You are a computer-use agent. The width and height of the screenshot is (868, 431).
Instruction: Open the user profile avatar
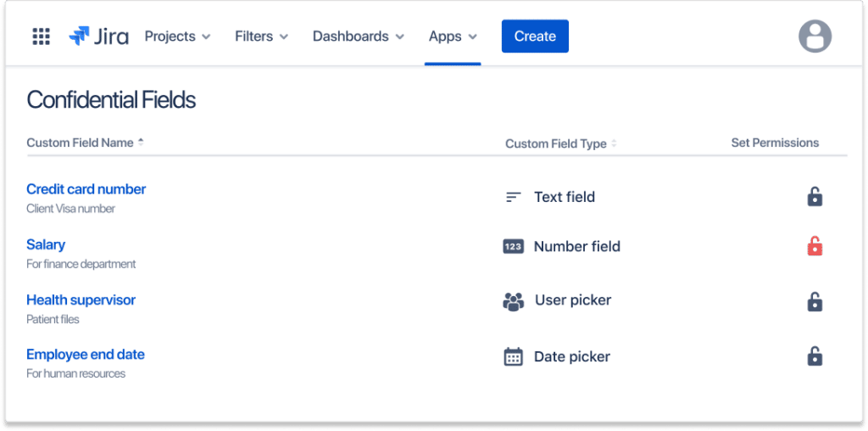click(x=815, y=36)
